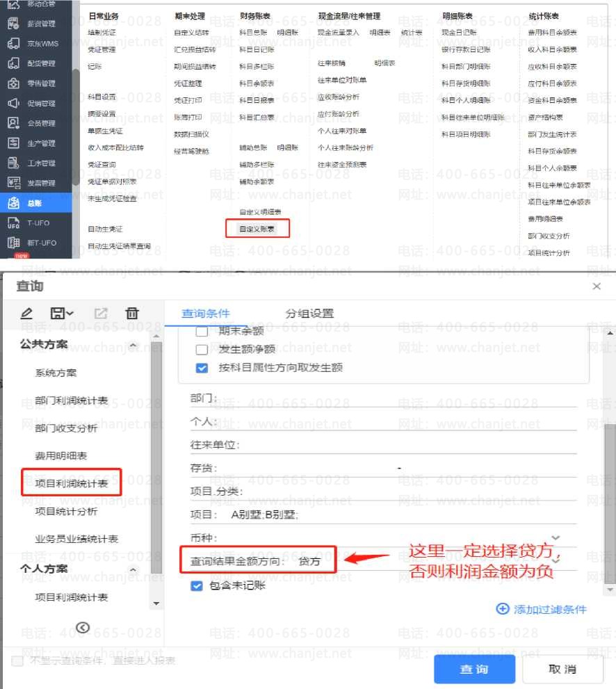The height and width of the screenshot is (689, 616).
Task: Open the save scheme dropdown arrow
Action: [x=70, y=314]
